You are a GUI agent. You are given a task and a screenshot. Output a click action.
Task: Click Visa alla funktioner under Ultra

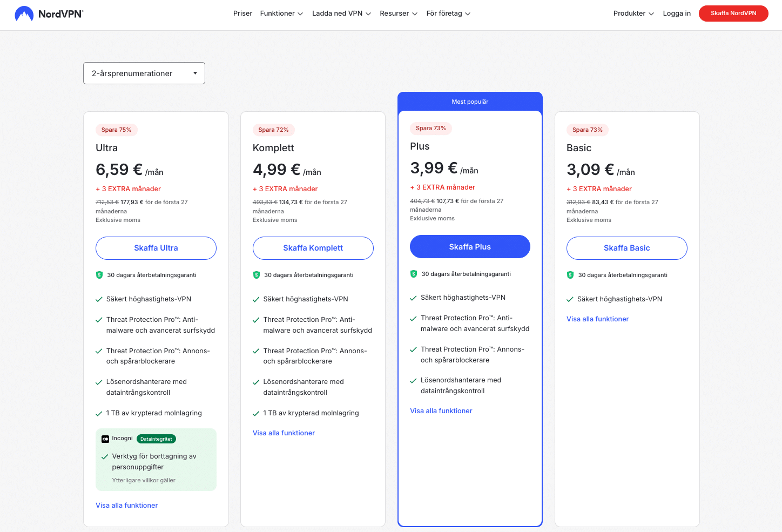(x=127, y=506)
